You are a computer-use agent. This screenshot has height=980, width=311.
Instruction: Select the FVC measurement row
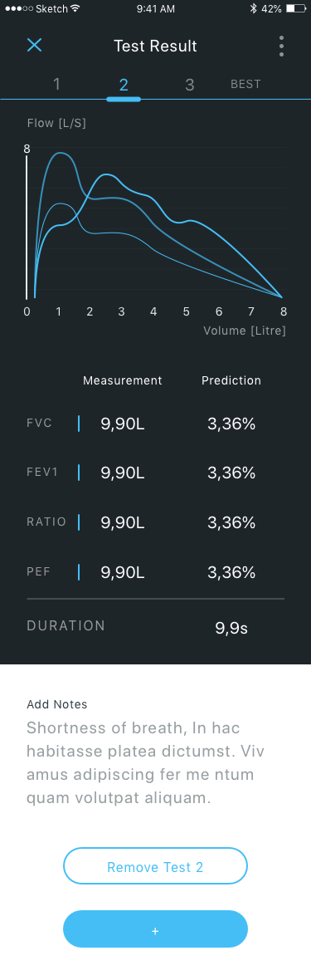(x=156, y=424)
